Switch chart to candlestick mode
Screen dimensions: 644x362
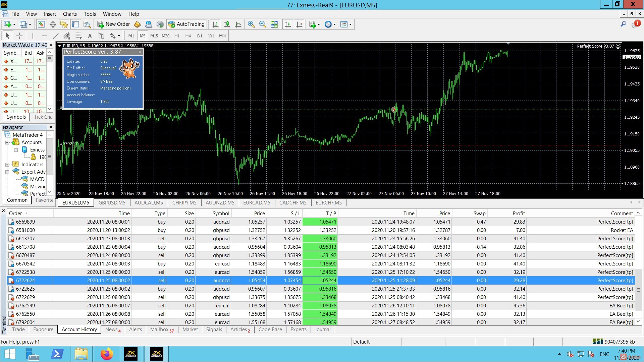point(227,24)
